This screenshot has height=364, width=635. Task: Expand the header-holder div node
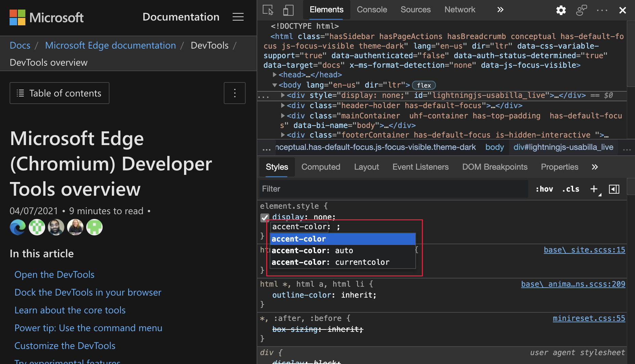click(283, 105)
